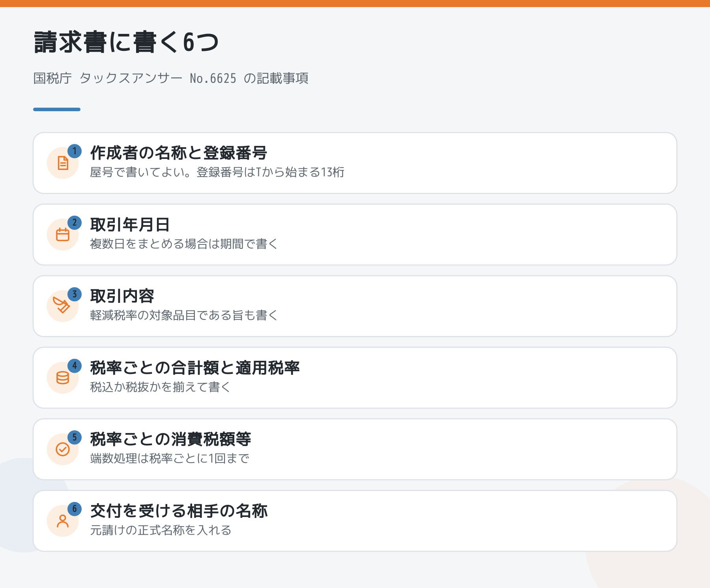Click the number 4 badge

tap(75, 366)
